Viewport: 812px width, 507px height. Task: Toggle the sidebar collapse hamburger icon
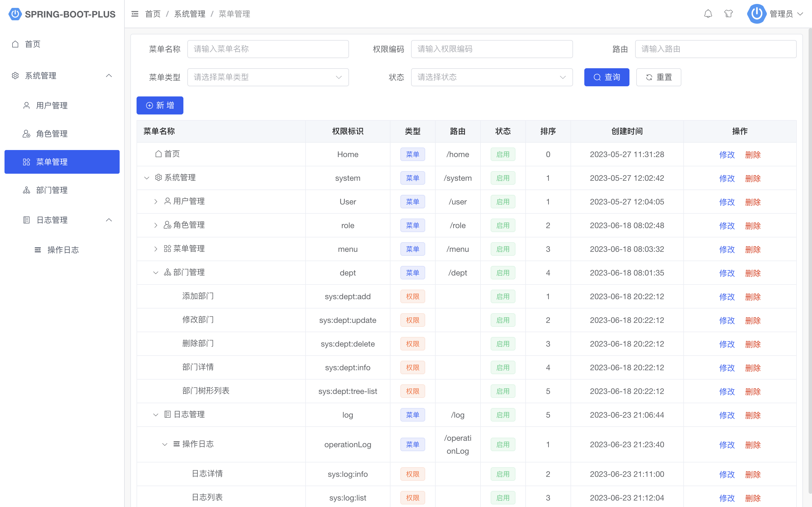(135, 14)
